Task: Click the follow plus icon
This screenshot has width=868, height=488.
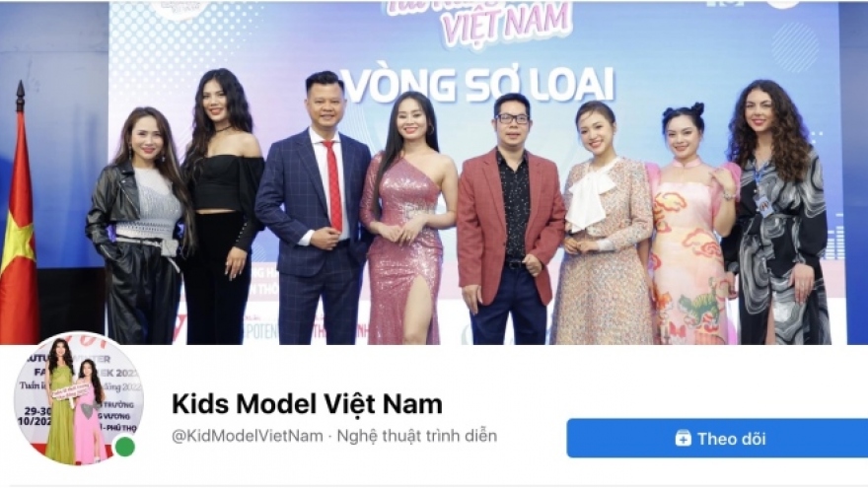Action: tap(684, 438)
